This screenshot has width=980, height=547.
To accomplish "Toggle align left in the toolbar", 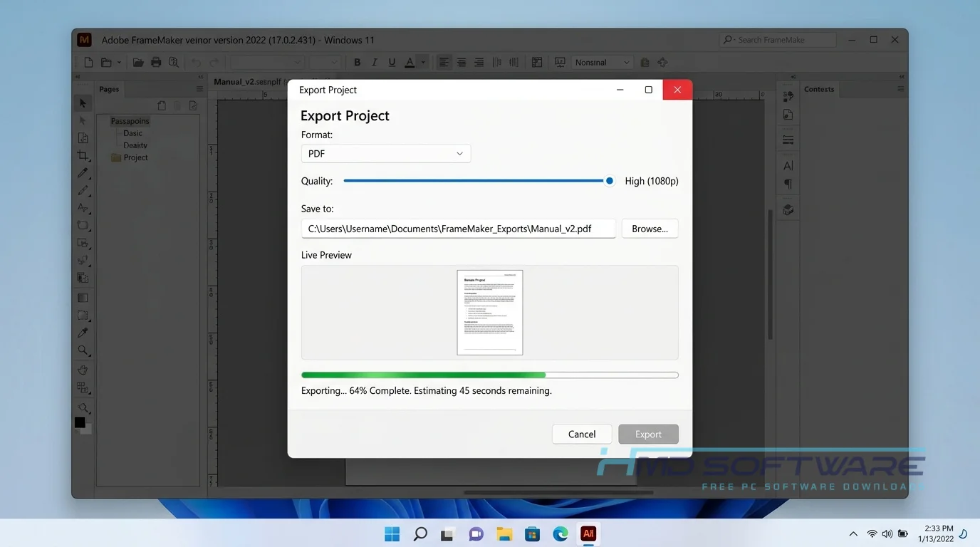I will pyautogui.click(x=444, y=63).
